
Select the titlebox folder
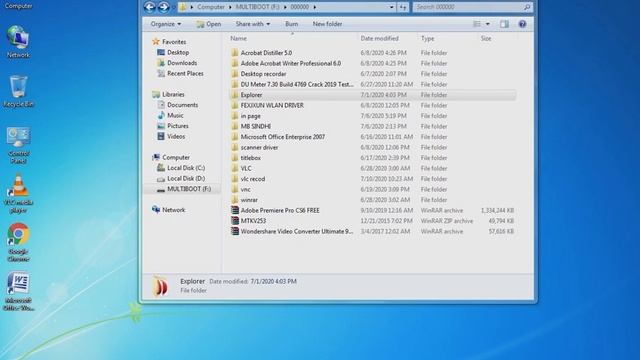251,158
